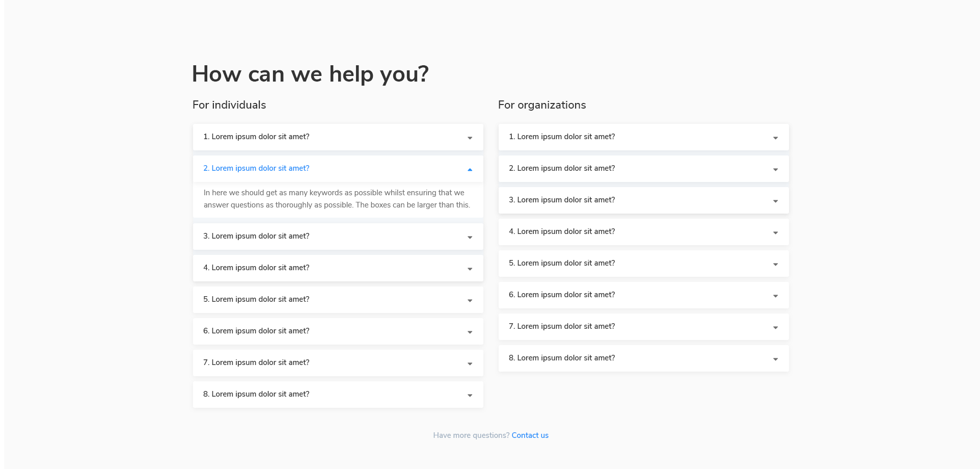Click caret arrow of individuals question 7
Image resolution: width=980 pixels, height=469 pixels.
click(470, 364)
